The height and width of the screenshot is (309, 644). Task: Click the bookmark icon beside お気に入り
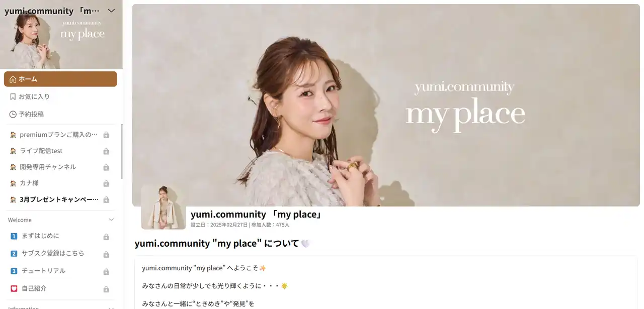pos(13,96)
